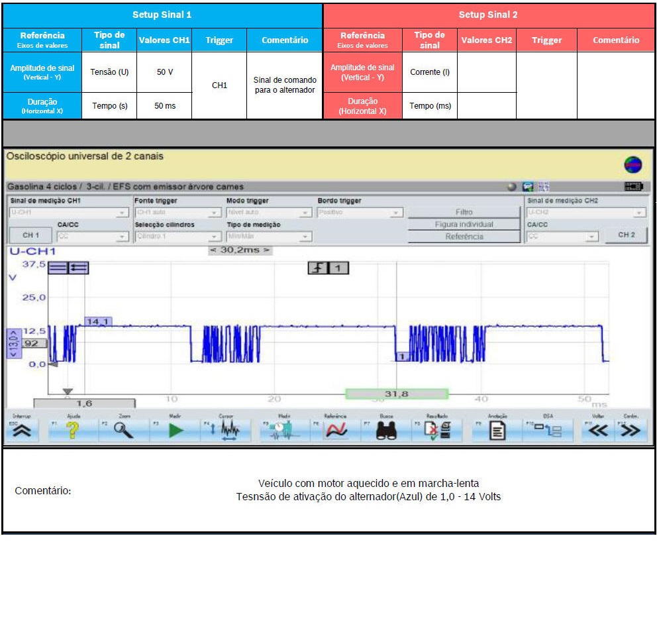Image resolution: width=657 pixels, height=644 pixels.
Task: Toggle the CH 1 channel button
Action: tap(31, 236)
